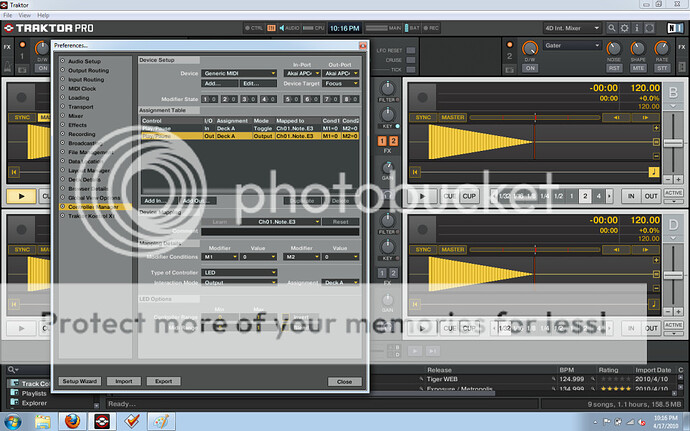Toggle the fullscreen icon in Traktor header
This screenshot has height=431, width=690.
[650, 28]
